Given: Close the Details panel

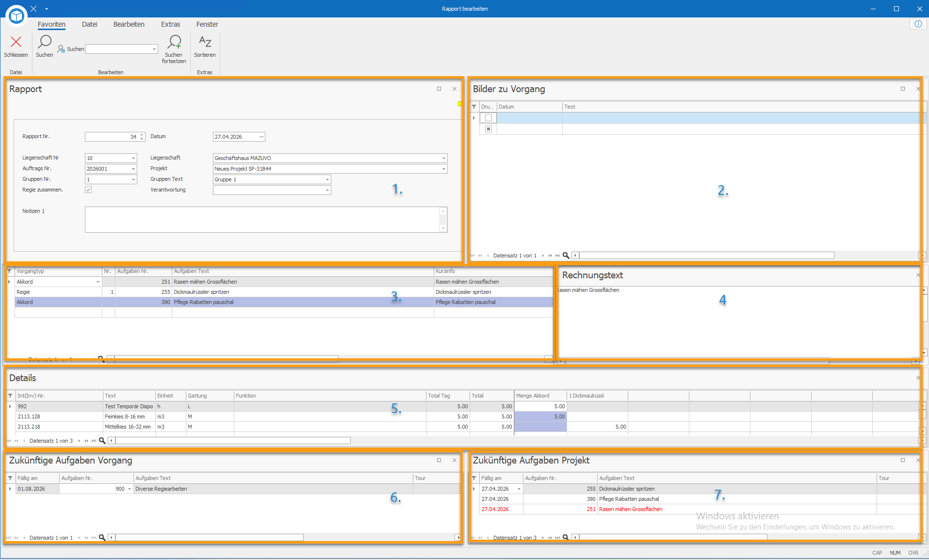Looking at the screenshot, I should click(918, 378).
